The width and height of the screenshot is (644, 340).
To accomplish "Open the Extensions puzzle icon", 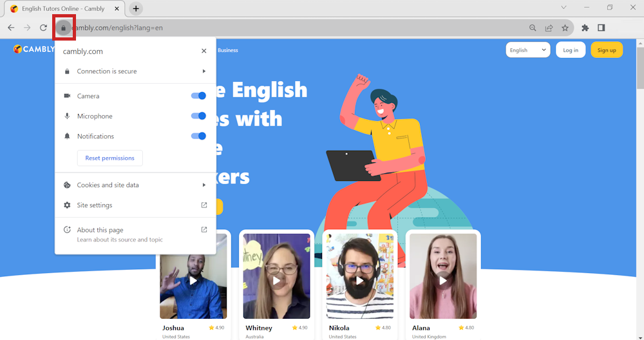I will tap(585, 28).
